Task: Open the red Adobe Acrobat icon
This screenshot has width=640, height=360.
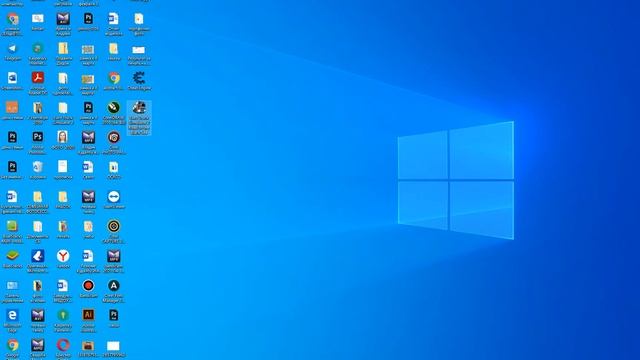Action: pos(38,78)
